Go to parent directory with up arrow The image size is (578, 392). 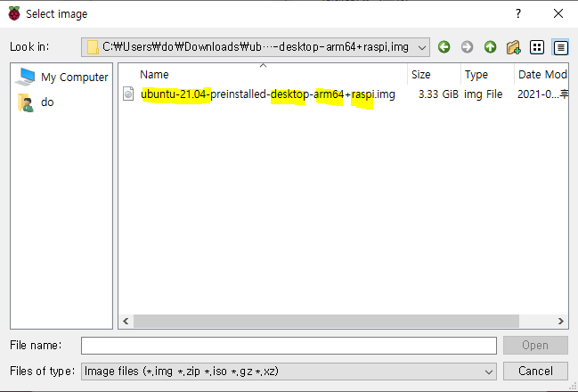pos(490,47)
